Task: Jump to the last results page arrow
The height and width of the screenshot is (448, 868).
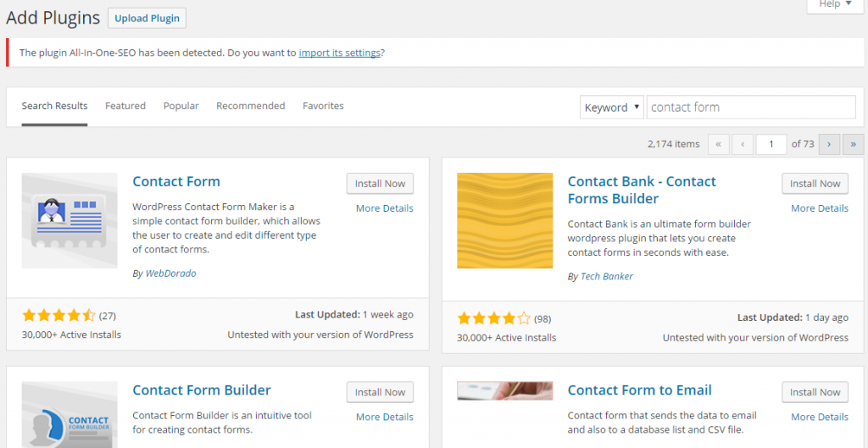Action: [x=854, y=144]
